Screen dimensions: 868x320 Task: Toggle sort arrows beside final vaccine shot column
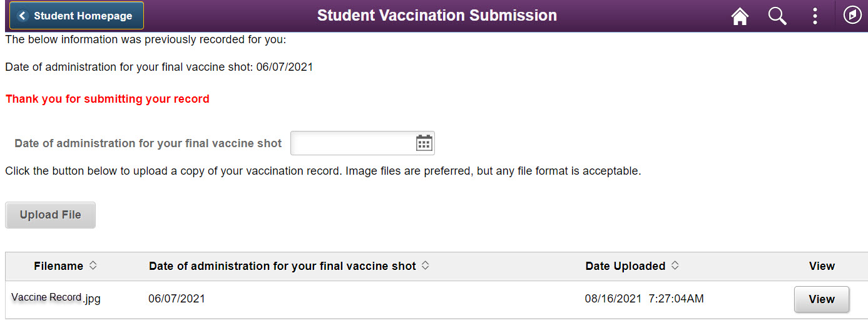[x=425, y=266]
